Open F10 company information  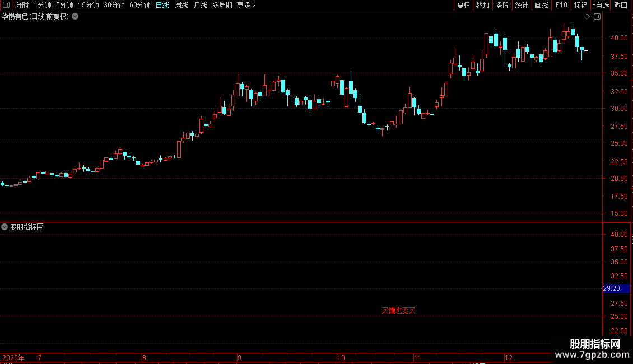tap(561, 5)
